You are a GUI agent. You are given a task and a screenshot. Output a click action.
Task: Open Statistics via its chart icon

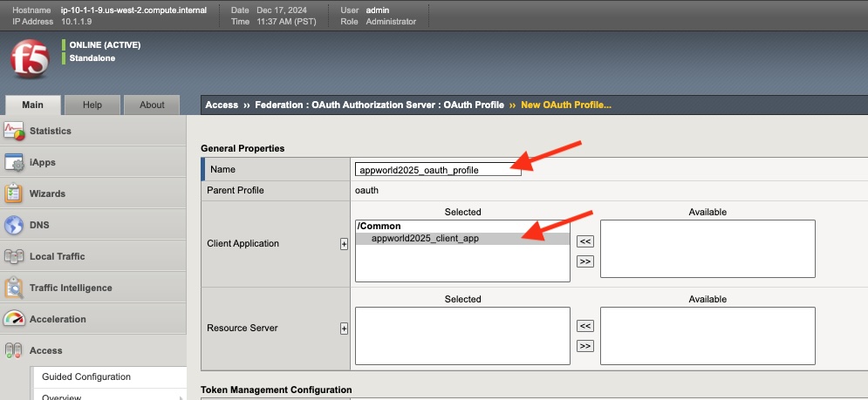14,131
